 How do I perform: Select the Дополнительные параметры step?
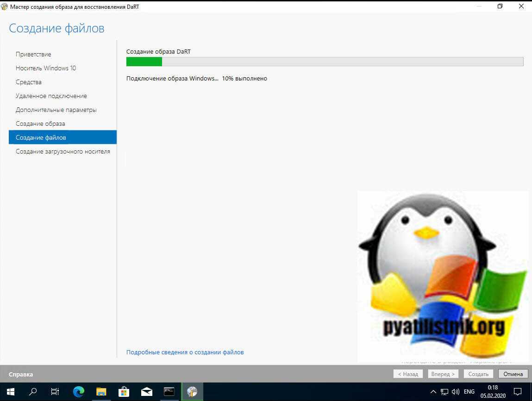click(x=56, y=110)
